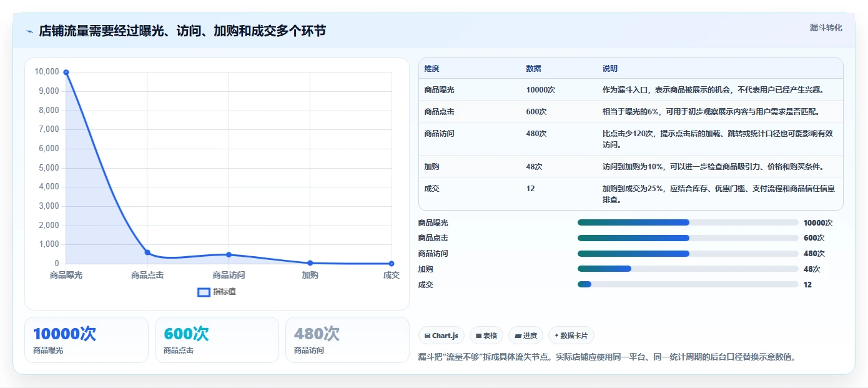Click the description starting 相当于曝光的6%

click(x=711, y=112)
